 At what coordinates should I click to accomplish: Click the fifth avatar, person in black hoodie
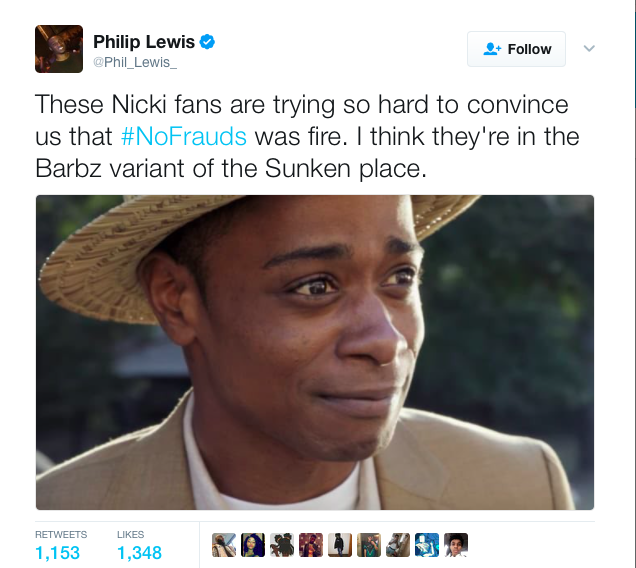(340, 545)
